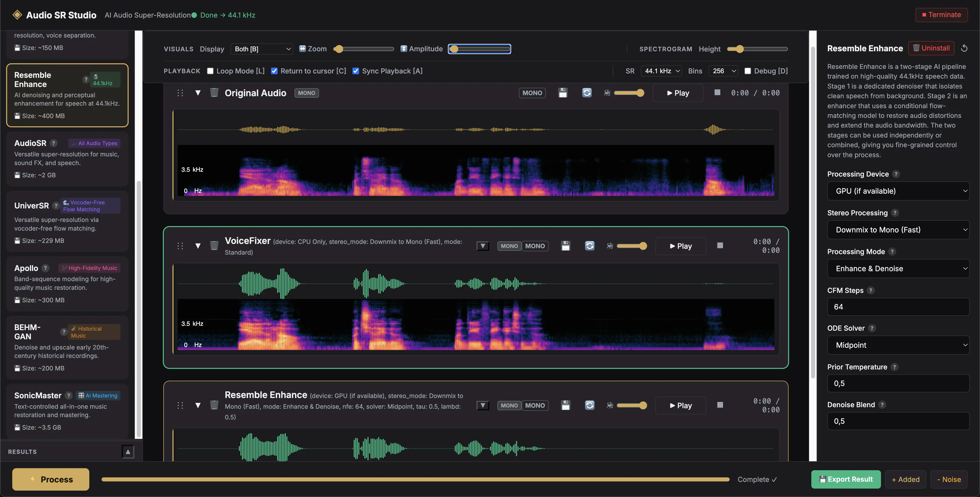Collapse the VoiceFixer track
This screenshot has width=980, height=497.
click(x=198, y=246)
